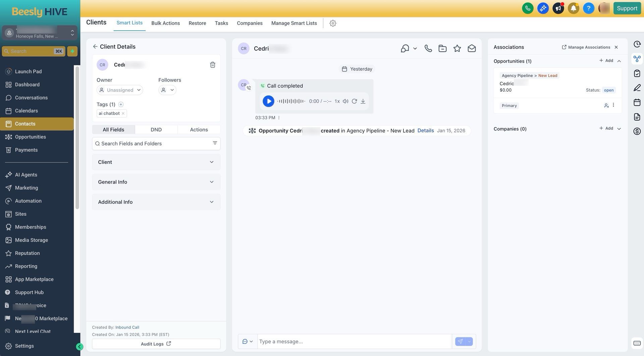Click the phone call icon in conversation header
Viewport: 644px width, 356px height.
pos(428,48)
